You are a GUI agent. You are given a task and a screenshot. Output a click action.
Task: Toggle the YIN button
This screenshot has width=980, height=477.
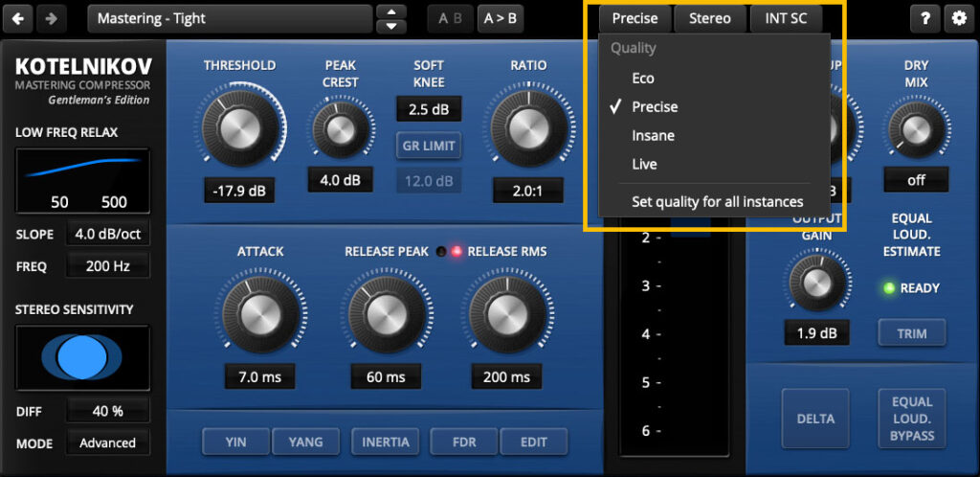tap(236, 442)
